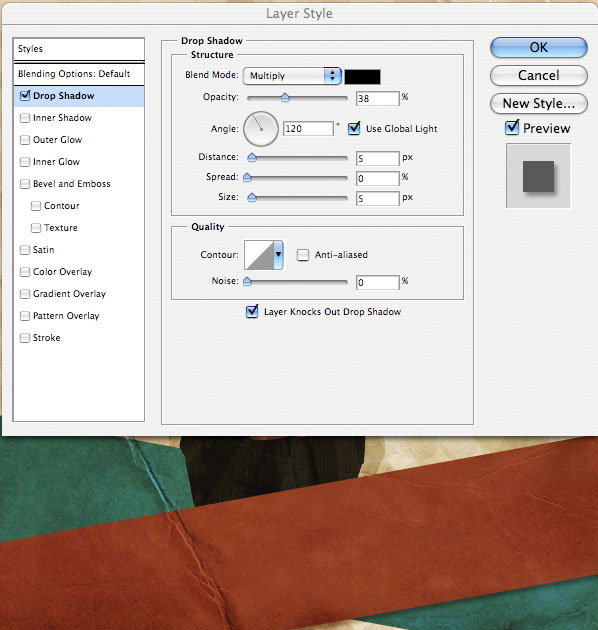Viewport: 598px width, 630px height.
Task: Open the Contour picker dropdown arrow
Action: [279, 255]
